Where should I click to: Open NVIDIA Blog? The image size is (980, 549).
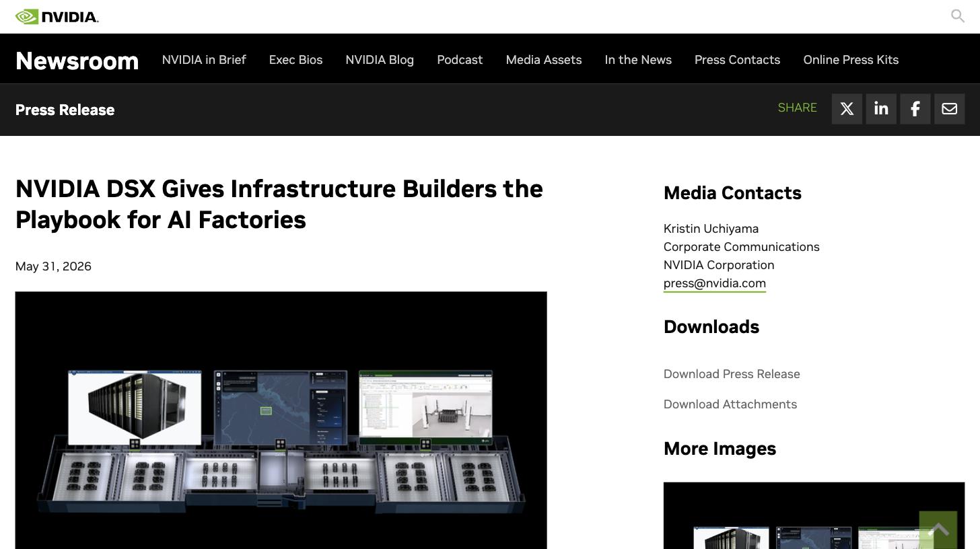(380, 60)
